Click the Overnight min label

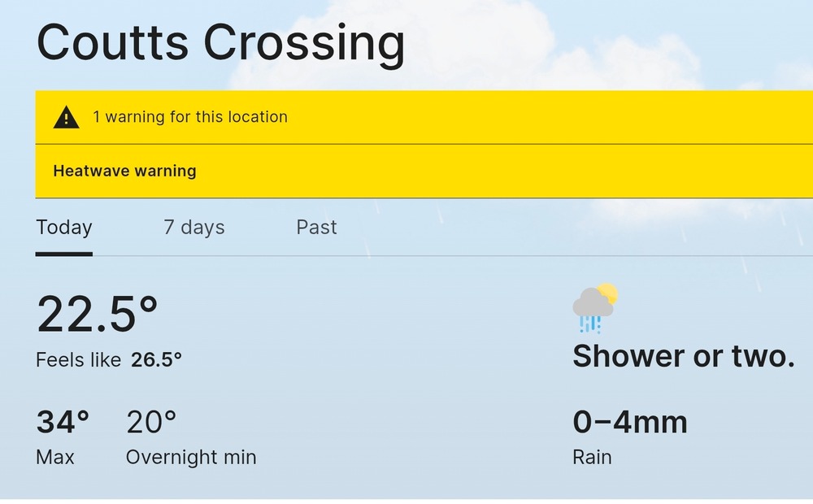coord(191,458)
